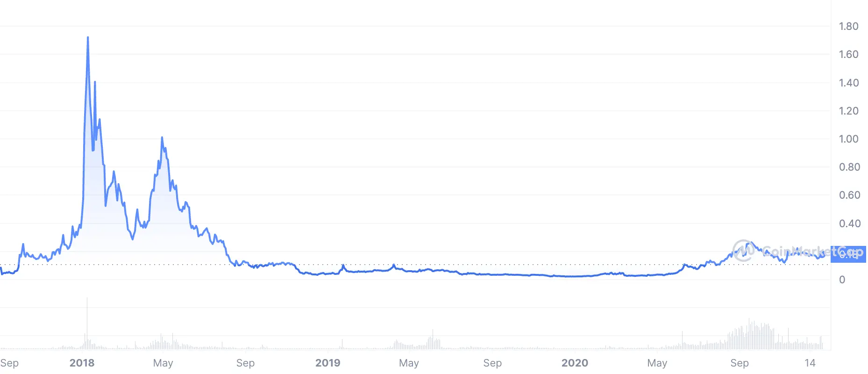Click the 1.60 price axis label
This screenshot has height=374, width=868.
pyautogui.click(x=849, y=54)
